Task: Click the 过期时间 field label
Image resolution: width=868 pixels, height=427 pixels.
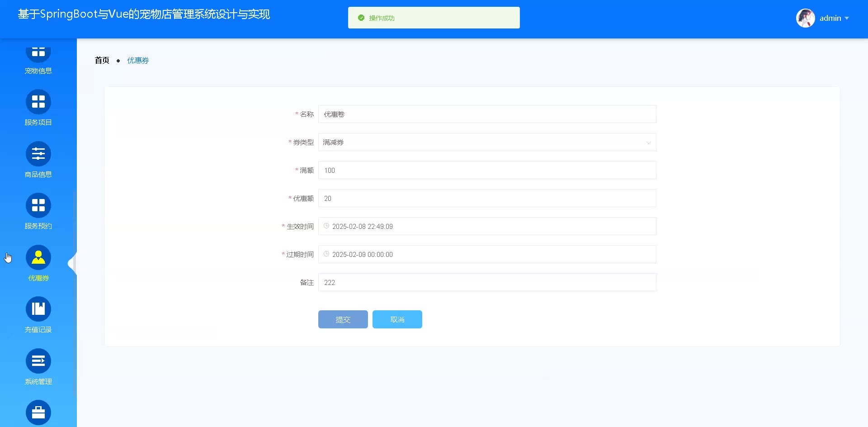Action: click(x=300, y=255)
